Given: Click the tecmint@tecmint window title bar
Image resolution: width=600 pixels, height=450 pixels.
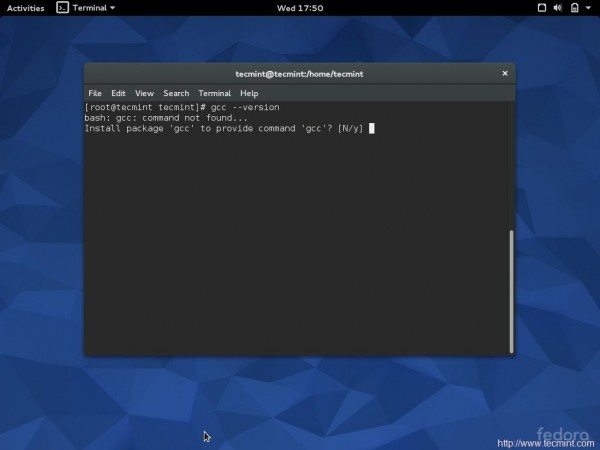Looking at the screenshot, I should point(299,72).
